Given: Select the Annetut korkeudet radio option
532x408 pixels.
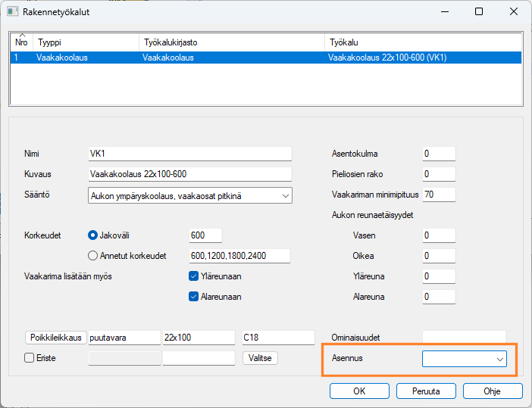Looking at the screenshot, I should [94, 256].
